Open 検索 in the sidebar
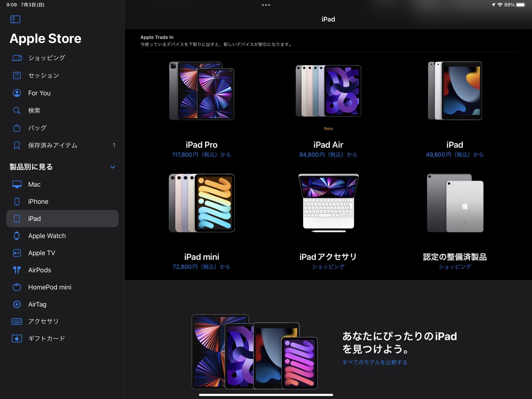Image resolution: width=532 pixels, height=399 pixels. [x=62, y=111]
